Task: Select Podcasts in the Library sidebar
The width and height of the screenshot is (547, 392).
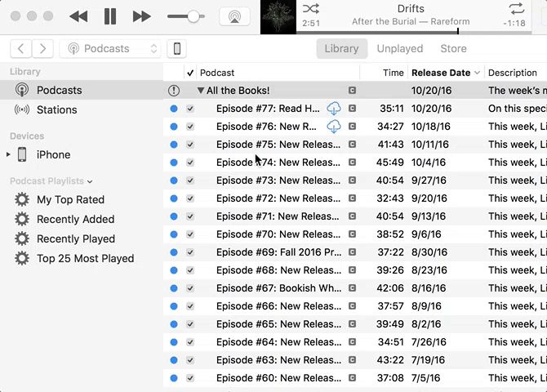Action: 82,90
